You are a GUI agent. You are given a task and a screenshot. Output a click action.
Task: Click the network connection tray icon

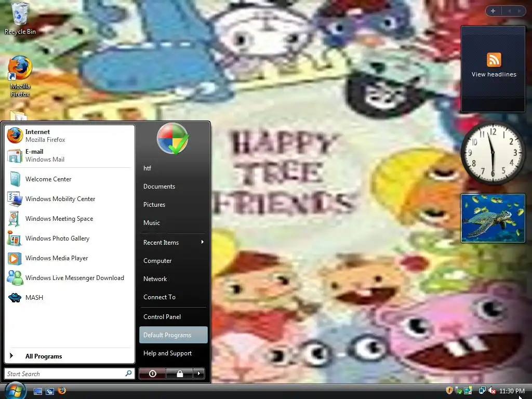coord(482,391)
